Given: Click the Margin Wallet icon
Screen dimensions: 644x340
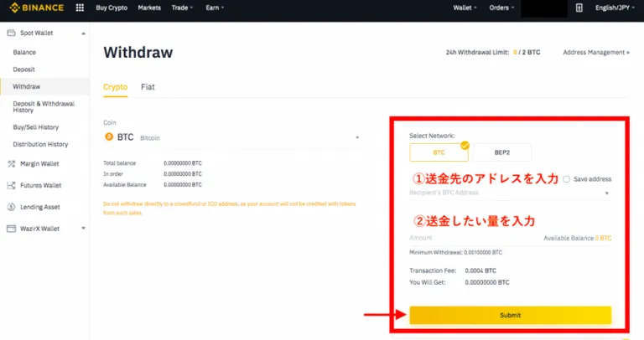Looking at the screenshot, I should pos(11,163).
